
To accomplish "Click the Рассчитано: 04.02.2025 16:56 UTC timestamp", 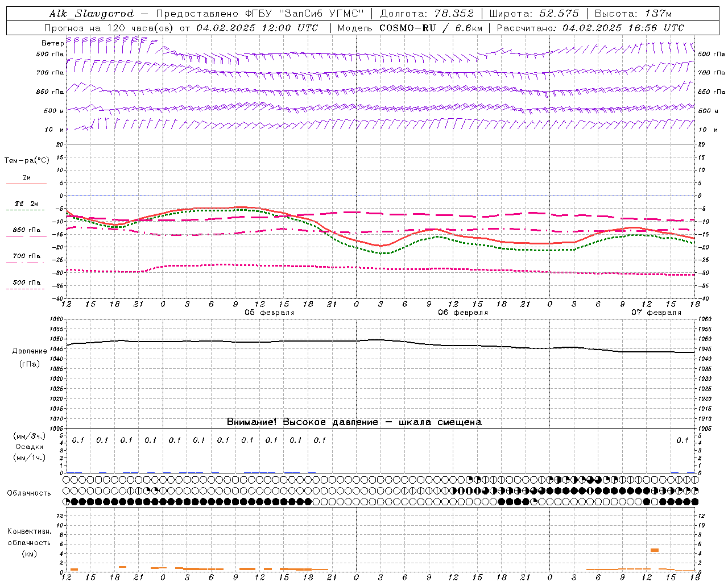I will [590, 28].
